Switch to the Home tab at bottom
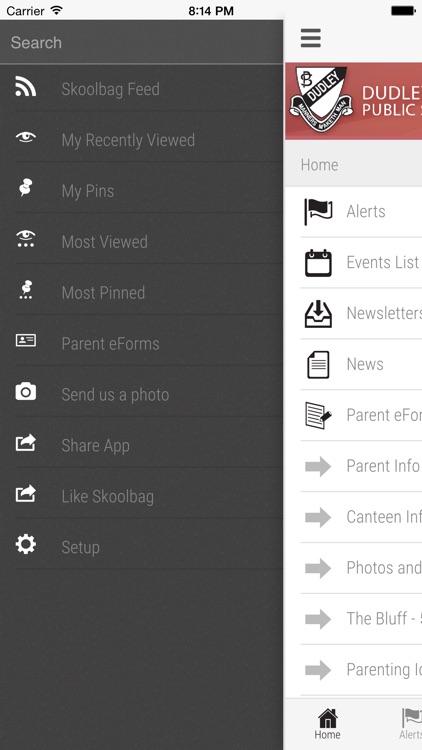This screenshot has height=750, width=422. [328, 724]
